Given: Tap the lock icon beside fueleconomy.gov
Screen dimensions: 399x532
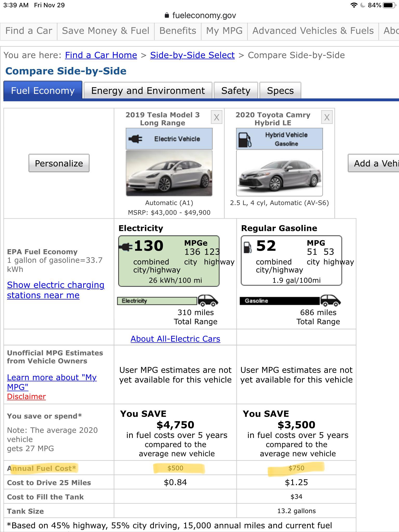Looking at the screenshot, I should click(x=167, y=15).
